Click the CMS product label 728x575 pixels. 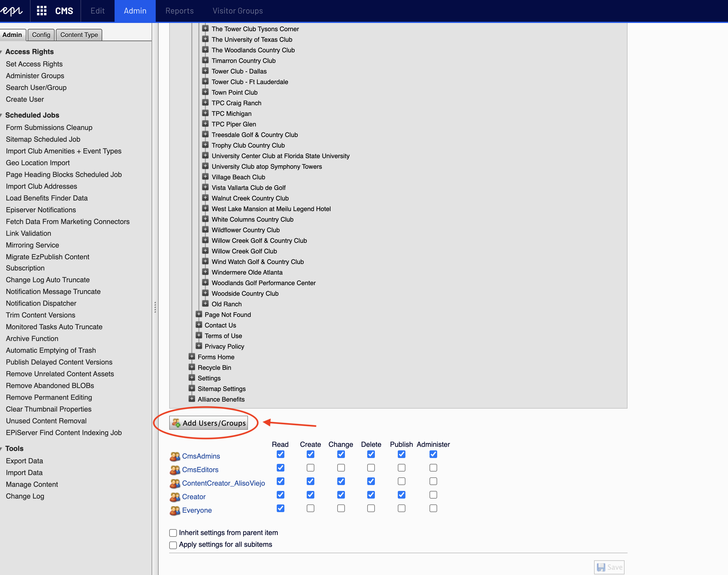pyautogui.click(x=64, y=11)
